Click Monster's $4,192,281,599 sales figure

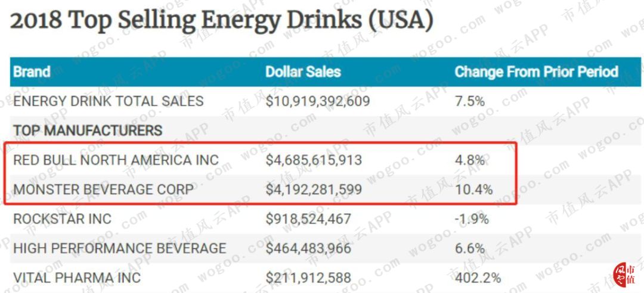tap(314, 189)
